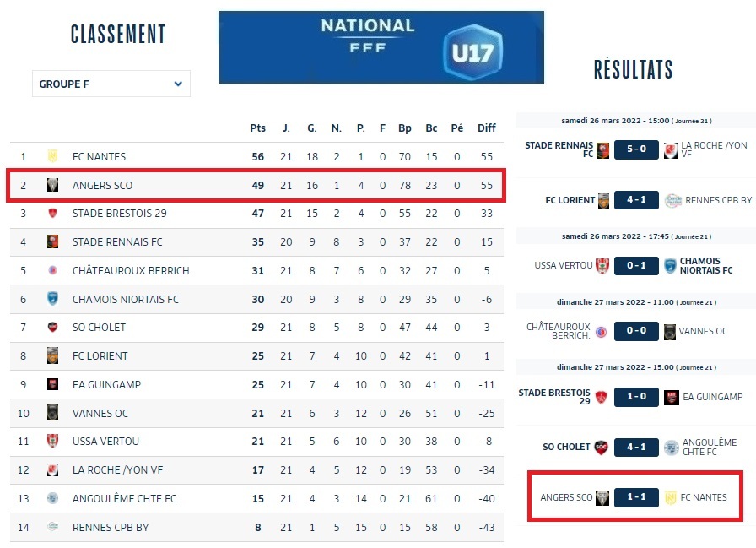The width and height of the screenshot is (756, 548).
Task: Click the National FFF U17 banner
Action: 381,47
